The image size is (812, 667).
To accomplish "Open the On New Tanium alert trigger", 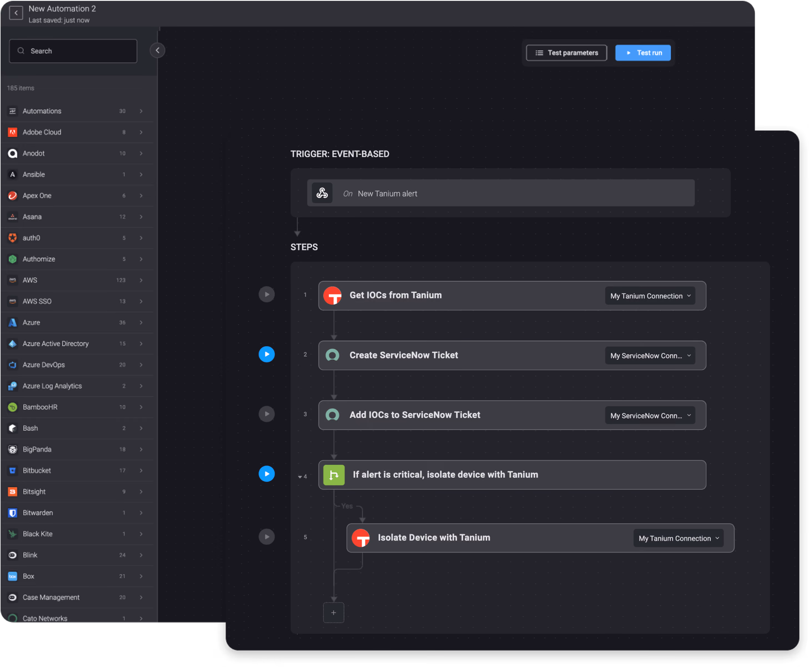I will [501, 193].
